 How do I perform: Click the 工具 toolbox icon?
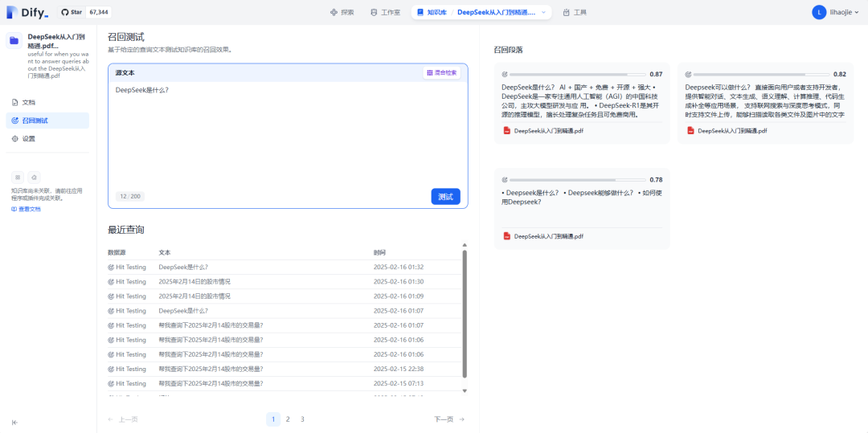566,12
